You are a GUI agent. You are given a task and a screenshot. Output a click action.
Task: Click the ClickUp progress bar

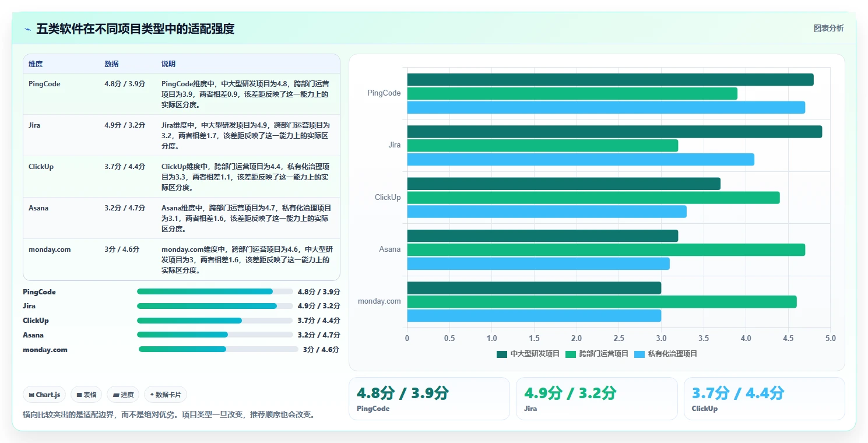[x=215, y=321]
